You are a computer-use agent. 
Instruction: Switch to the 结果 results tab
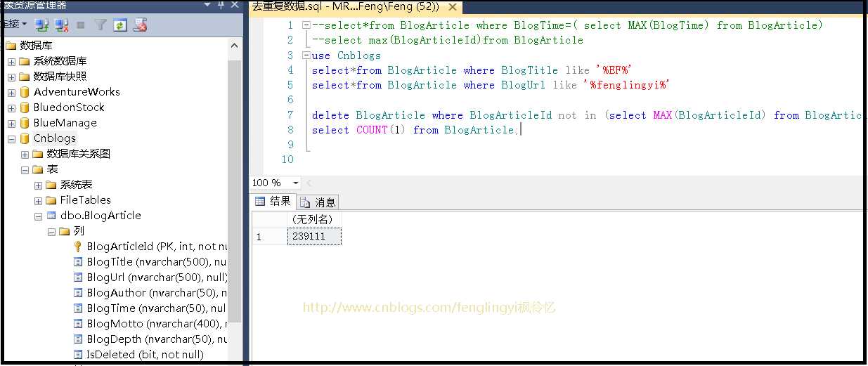click(x=273, y=202)
